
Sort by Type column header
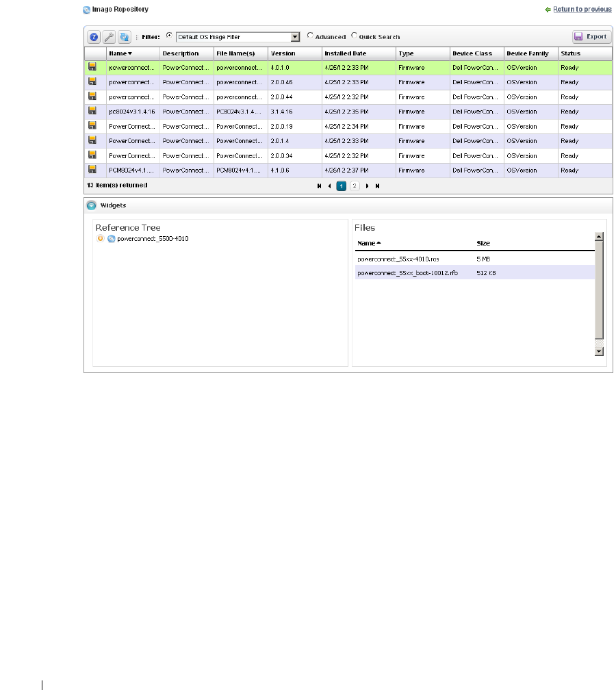coord(406,53)
